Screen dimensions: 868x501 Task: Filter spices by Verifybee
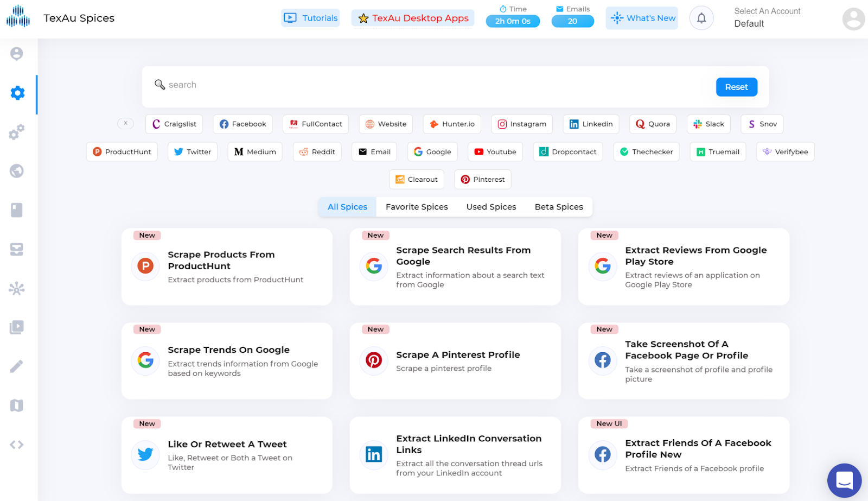coord(785,151)
